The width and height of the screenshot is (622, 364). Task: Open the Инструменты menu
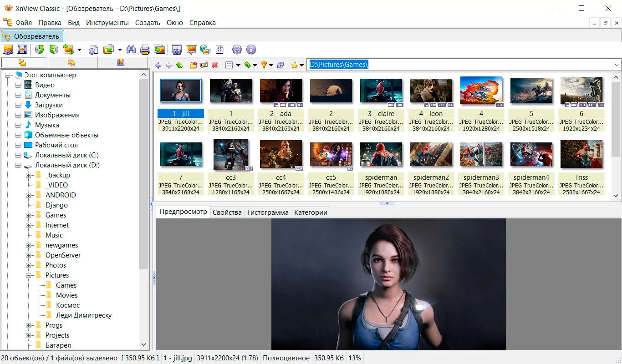(107, 23)
